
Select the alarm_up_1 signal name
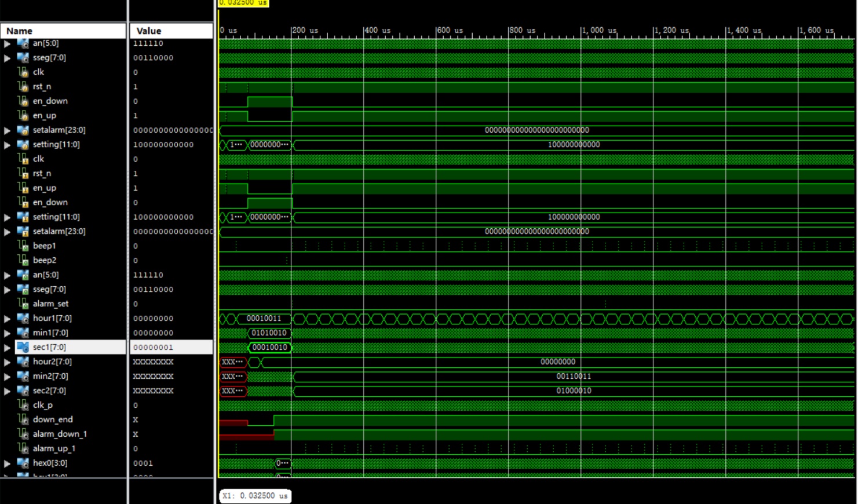54,448
